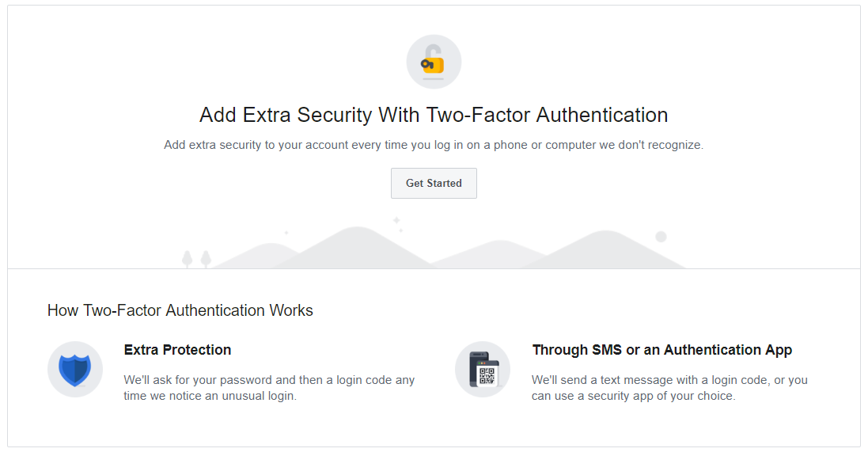
Task: Click the Through SMS or Authentication App title
Action: 661,350
